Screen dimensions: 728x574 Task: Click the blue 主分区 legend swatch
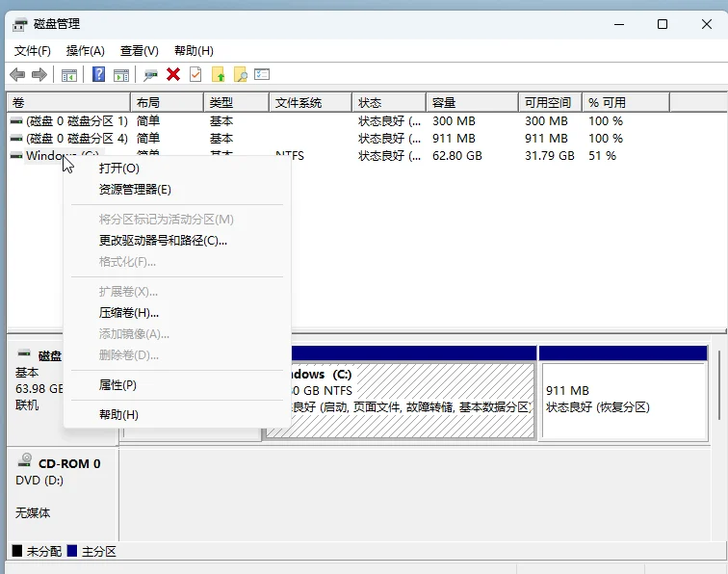pyautogui.click(x=72, y=551)
